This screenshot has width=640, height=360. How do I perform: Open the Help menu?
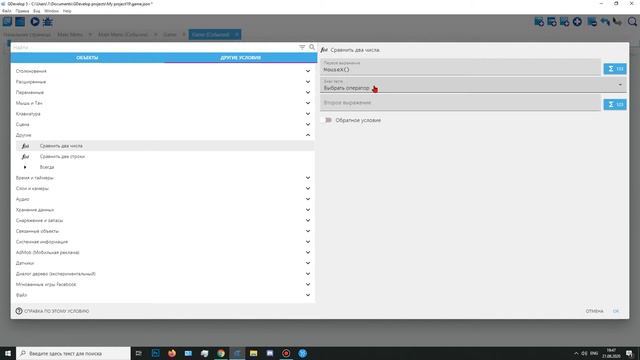tap(67, 11)
